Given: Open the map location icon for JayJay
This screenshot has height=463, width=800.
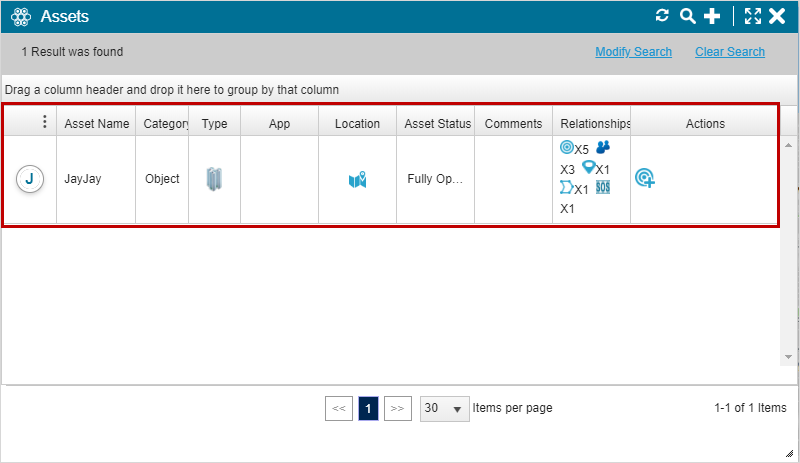Looking at the screenshot, I should (357, 180).
